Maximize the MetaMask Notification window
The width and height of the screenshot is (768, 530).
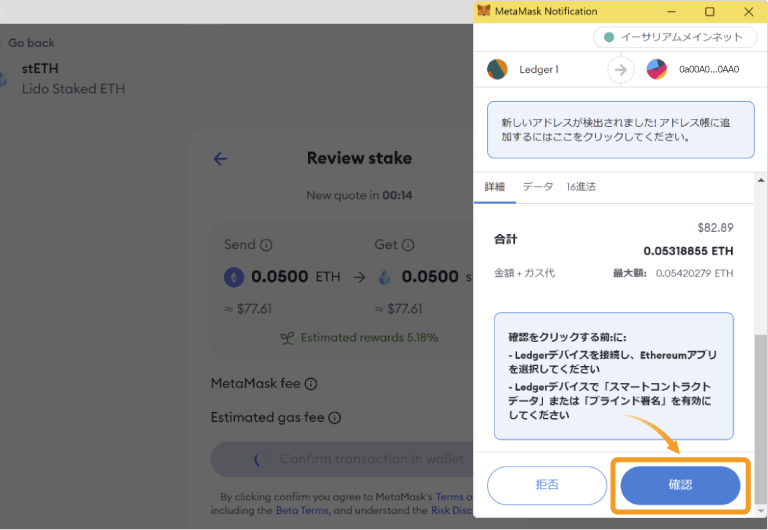coord(710,11)
